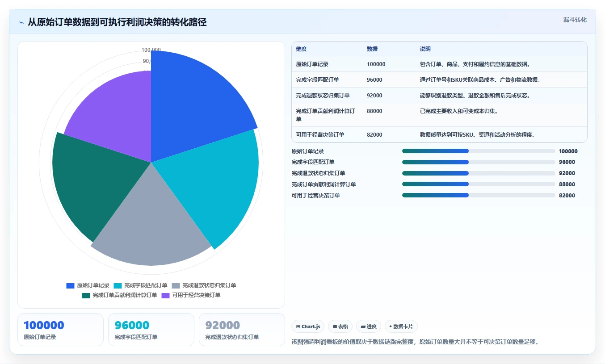Click the 漏斗转化 label in the header
The height and width of the screenshot is (364, 605).
click(575, 20)
